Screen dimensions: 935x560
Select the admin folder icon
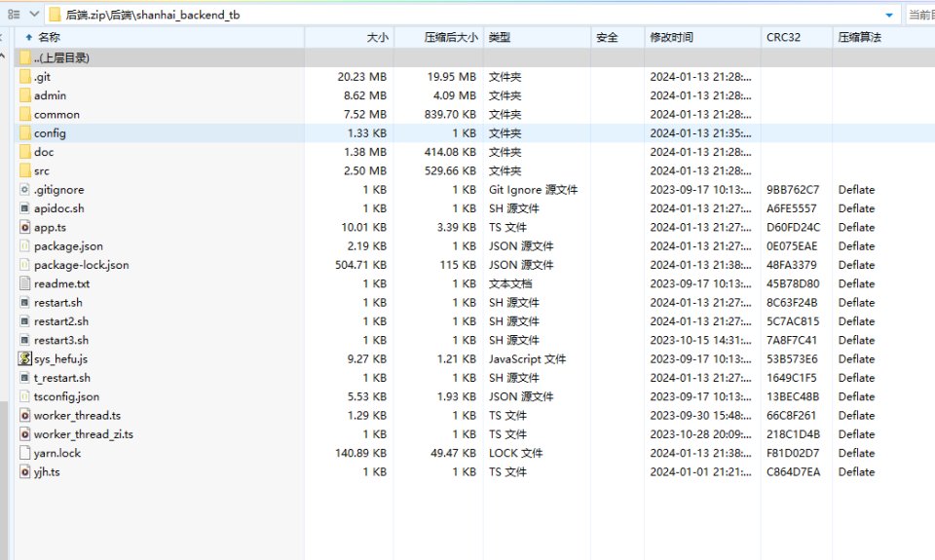[25, 95]
